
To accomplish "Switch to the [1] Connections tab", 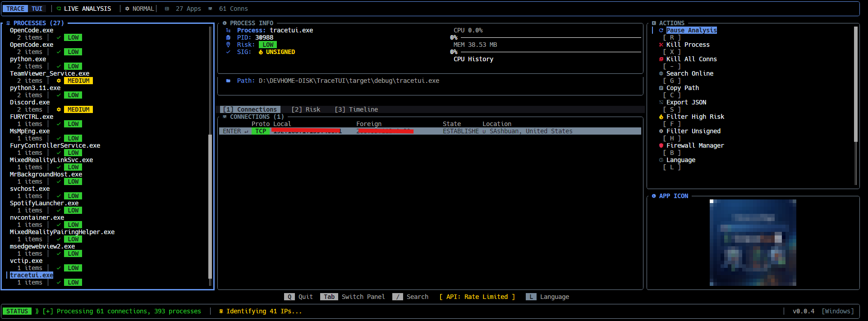I will coord(250,109).
